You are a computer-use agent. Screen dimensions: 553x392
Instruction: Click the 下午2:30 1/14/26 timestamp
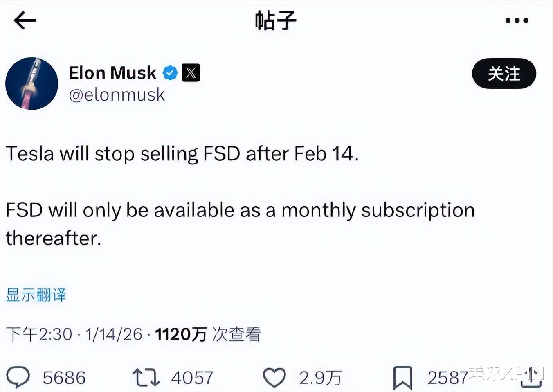pyautogui.click(x=74, y=334)
